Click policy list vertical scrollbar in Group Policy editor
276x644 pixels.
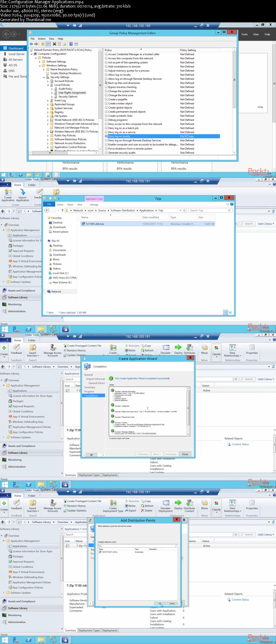(234, 80)
